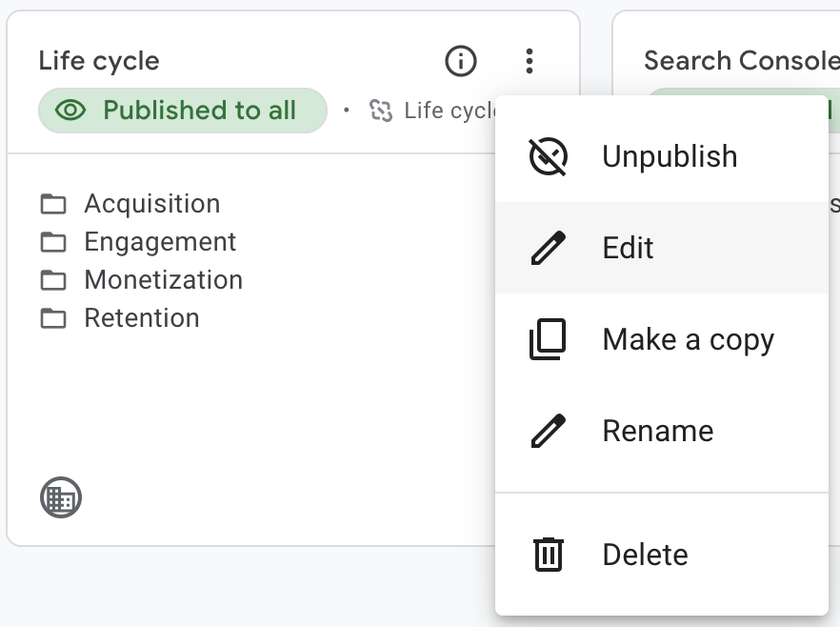Click the Make a copy duplicate icon
Viewport: 840px width, 627px height.
click(x=548, y=339)
